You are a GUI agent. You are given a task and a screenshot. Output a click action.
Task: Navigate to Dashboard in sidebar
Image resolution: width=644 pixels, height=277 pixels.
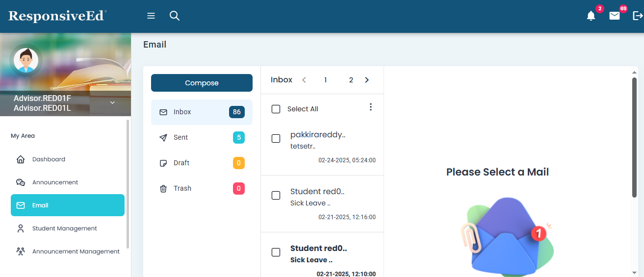(49, 159)
